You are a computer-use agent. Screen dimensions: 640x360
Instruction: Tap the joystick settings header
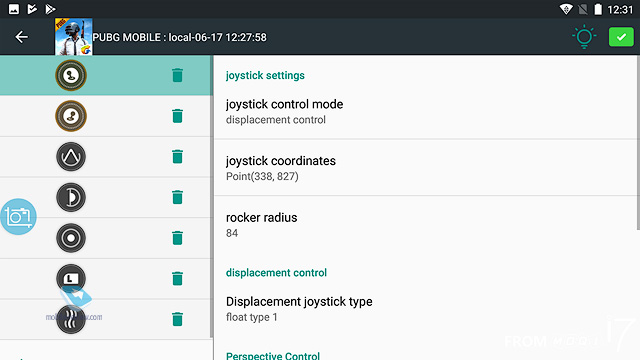(265, 76)
